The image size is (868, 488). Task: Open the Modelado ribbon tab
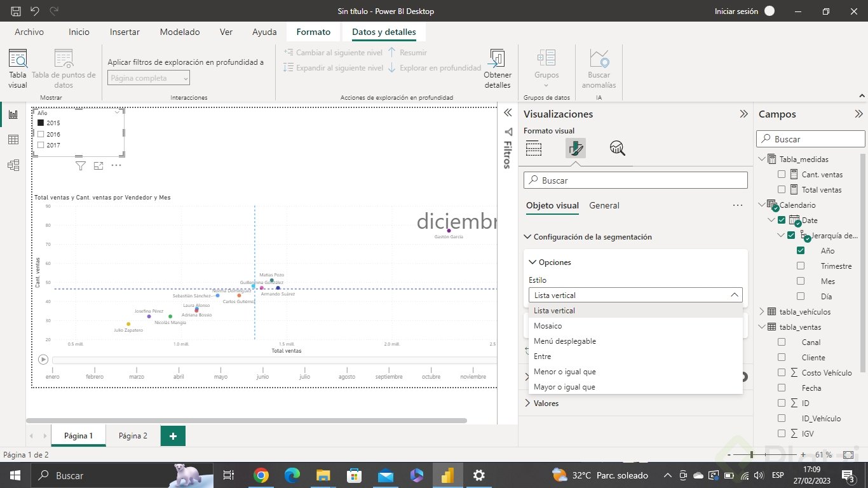(180, 32)
